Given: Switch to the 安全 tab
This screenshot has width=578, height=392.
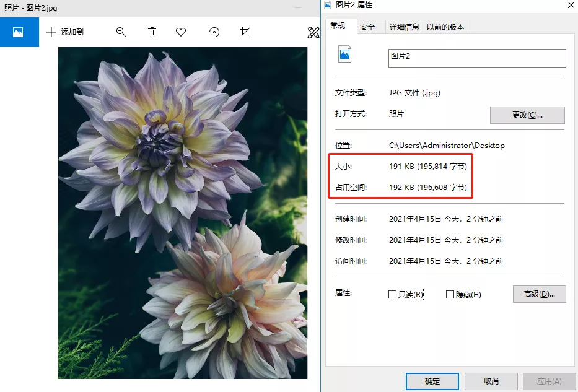Looking at the screenshot, I should point(367,27).
